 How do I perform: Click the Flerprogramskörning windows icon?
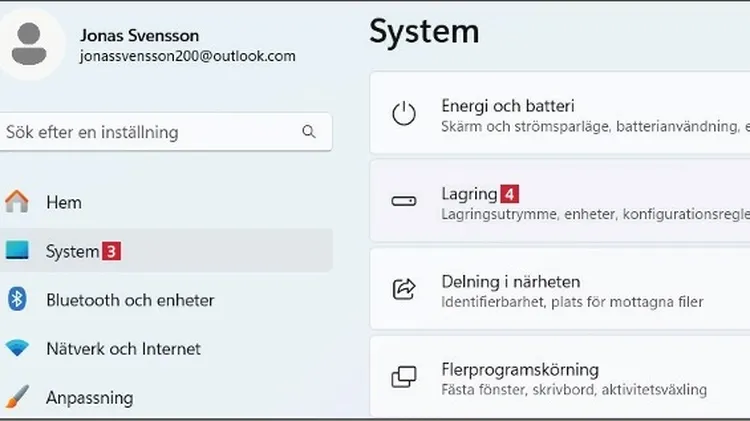click(404, 377)
